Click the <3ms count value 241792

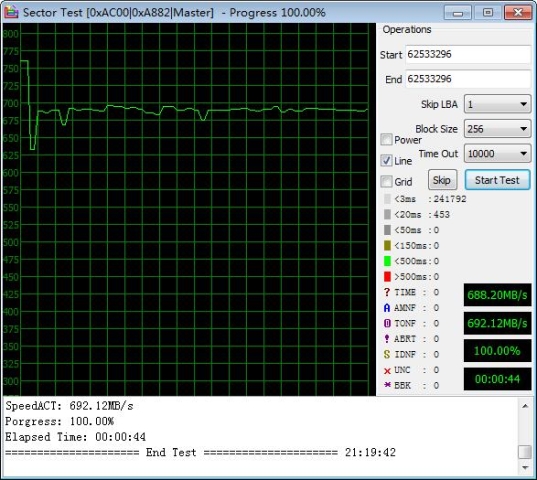[x=450, y=199]
